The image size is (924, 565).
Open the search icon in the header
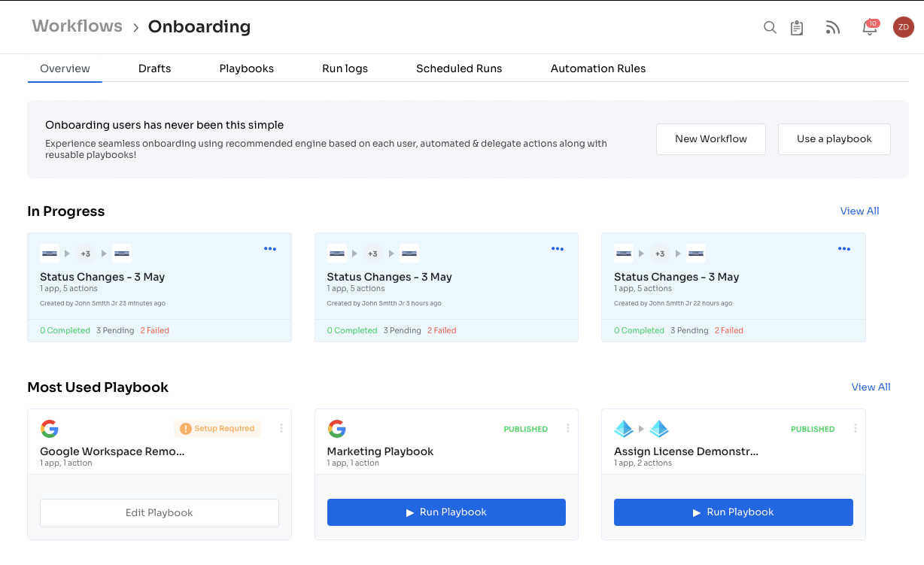click(770, 27)
